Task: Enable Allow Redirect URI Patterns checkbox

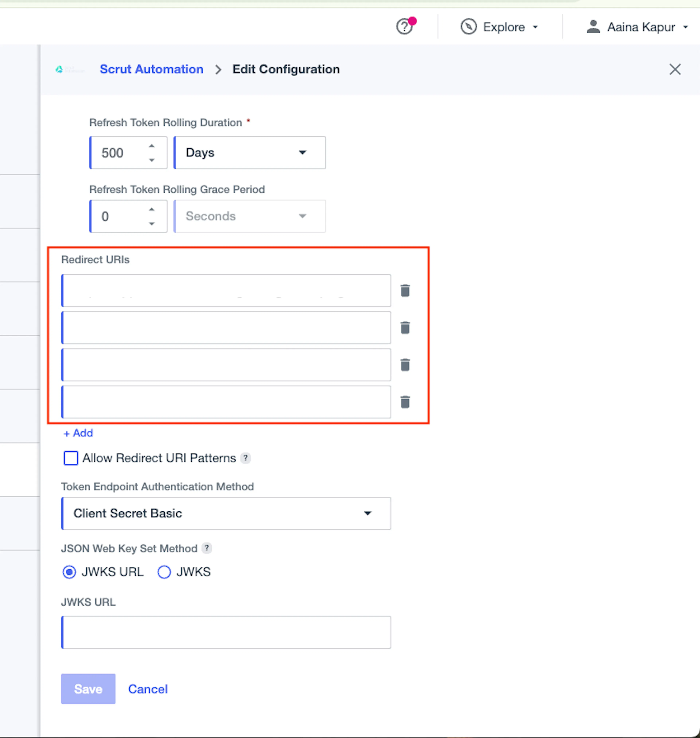Action: (71, 458)
